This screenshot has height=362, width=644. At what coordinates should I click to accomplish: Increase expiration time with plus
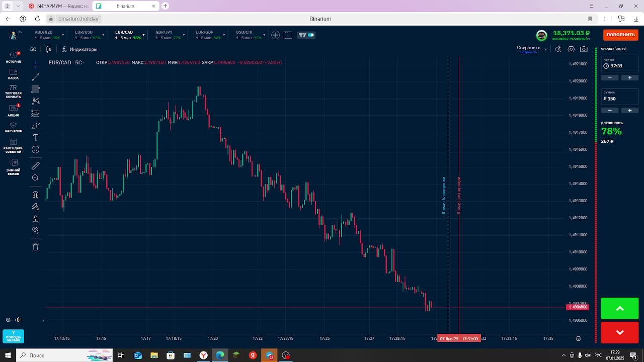point(629,77)
